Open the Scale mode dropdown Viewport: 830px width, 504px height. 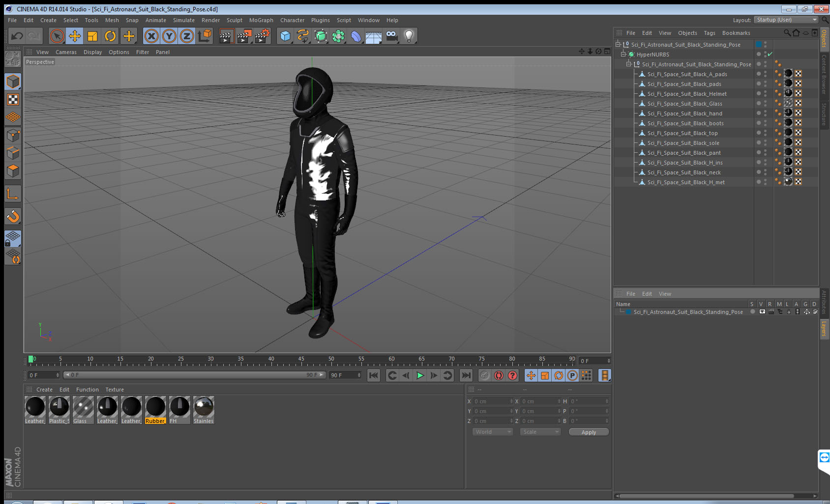(x=540, y=432)
